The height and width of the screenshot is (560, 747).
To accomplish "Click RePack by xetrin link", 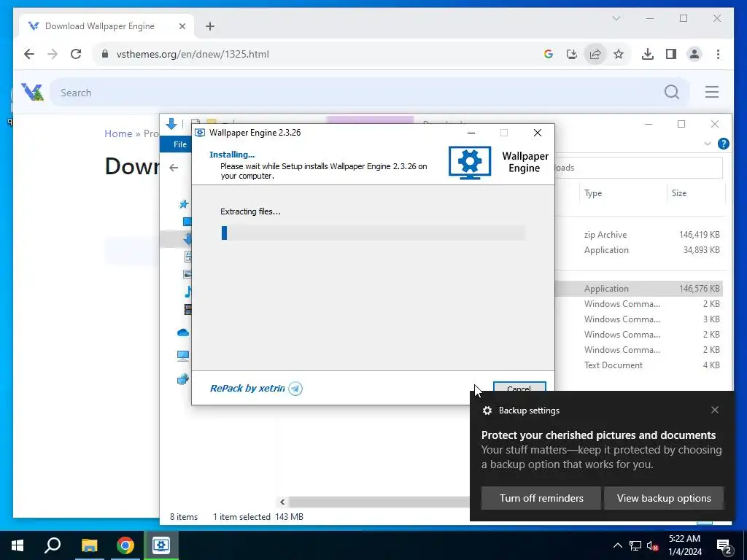I will point(247,389).
